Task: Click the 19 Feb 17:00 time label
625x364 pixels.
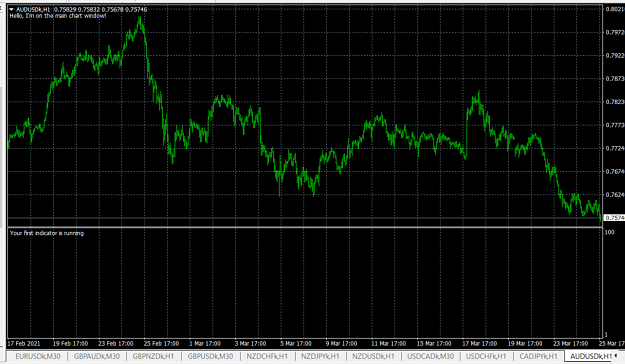Action: coord(71,343)
